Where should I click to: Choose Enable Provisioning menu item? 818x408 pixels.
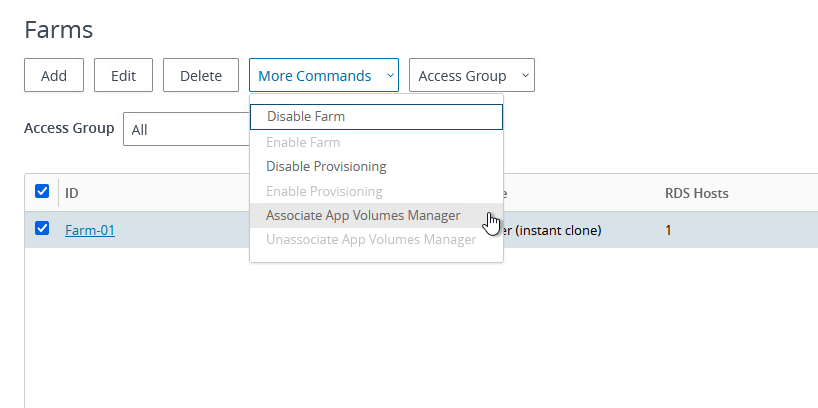324,192
